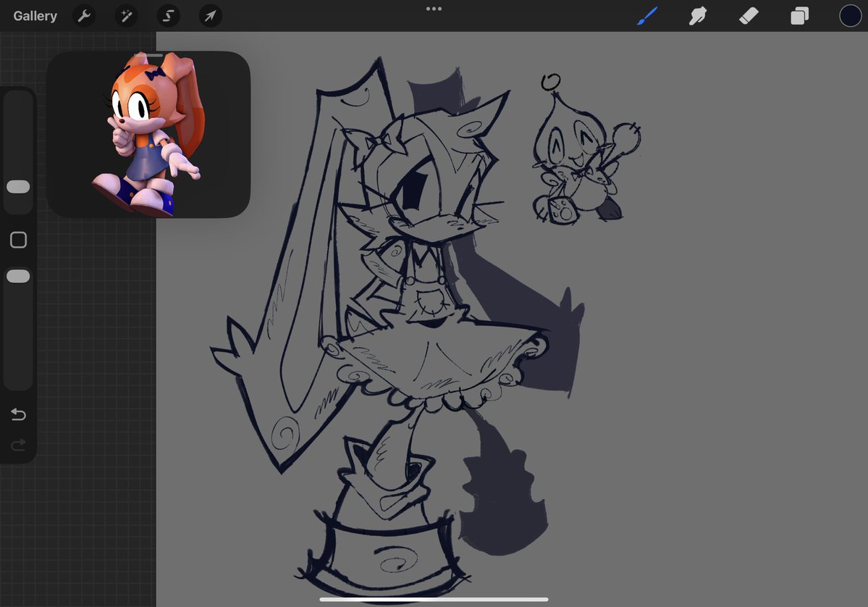Open the active color swatch picker
This screenshot has height=607, width=868.
[851, 16]
